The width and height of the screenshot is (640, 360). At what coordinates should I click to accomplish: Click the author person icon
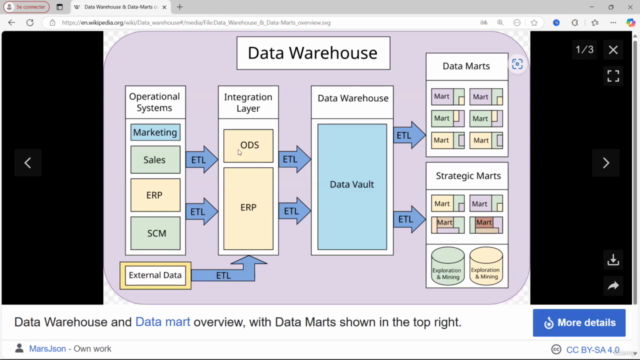coord(19,348)
